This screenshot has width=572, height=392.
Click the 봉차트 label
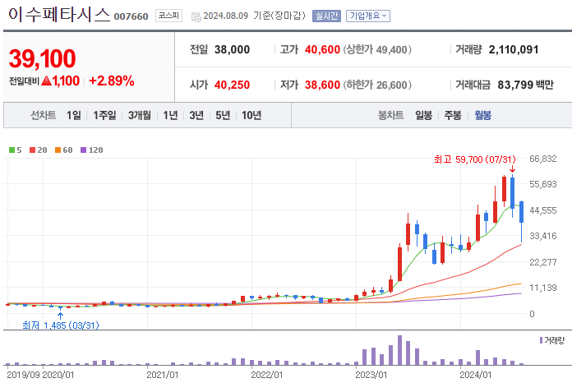[x=390, y=116]
